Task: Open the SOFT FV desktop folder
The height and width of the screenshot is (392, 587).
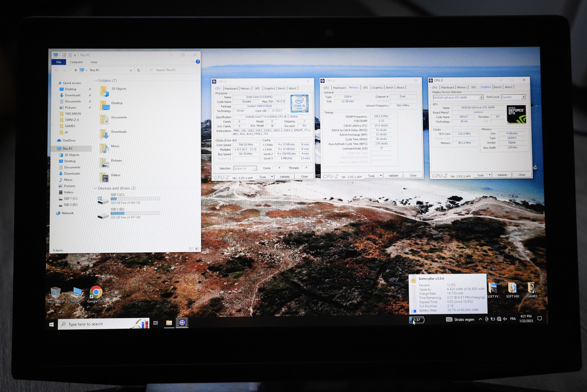Action: click(x=493, y=290)
